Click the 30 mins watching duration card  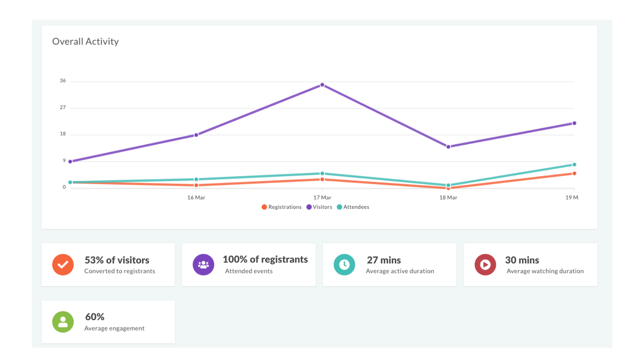pos(530,264)
